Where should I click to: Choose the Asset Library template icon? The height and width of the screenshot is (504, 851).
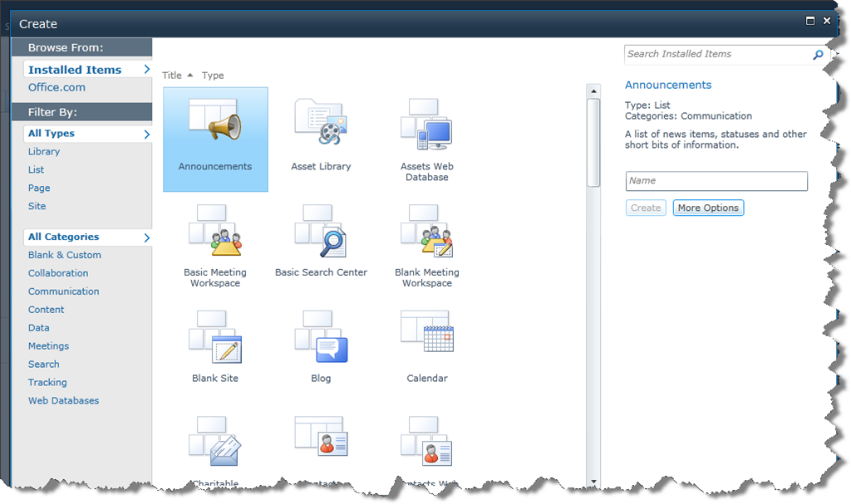pyautogui.click(x=321, y=125)
